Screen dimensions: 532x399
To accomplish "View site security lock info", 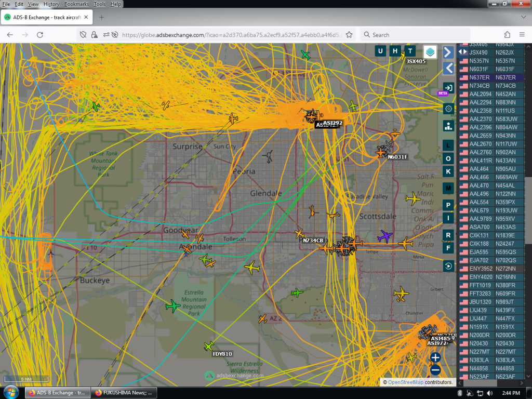I will pyautogui.click(x=95, y=35).
